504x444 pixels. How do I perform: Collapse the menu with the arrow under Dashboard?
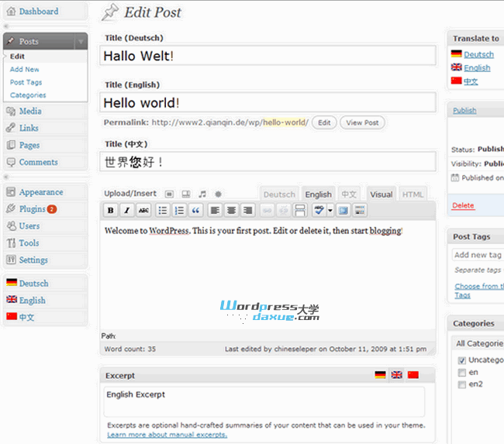coord(5,26)
